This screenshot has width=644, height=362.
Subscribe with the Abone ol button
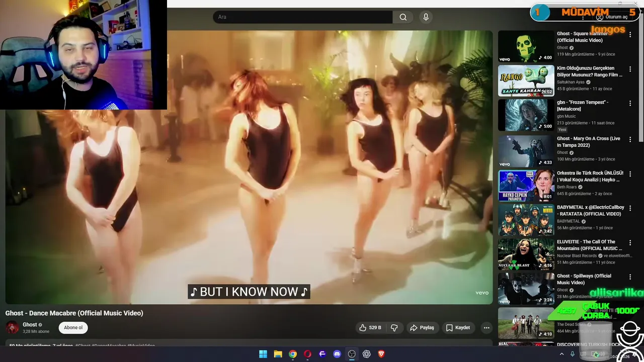(x=73, y=328)
